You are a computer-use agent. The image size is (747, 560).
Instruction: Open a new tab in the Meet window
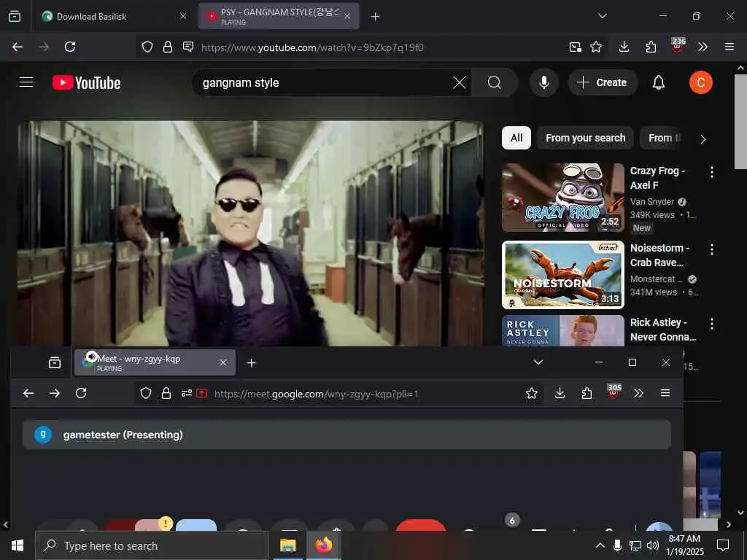click(251, 363)
